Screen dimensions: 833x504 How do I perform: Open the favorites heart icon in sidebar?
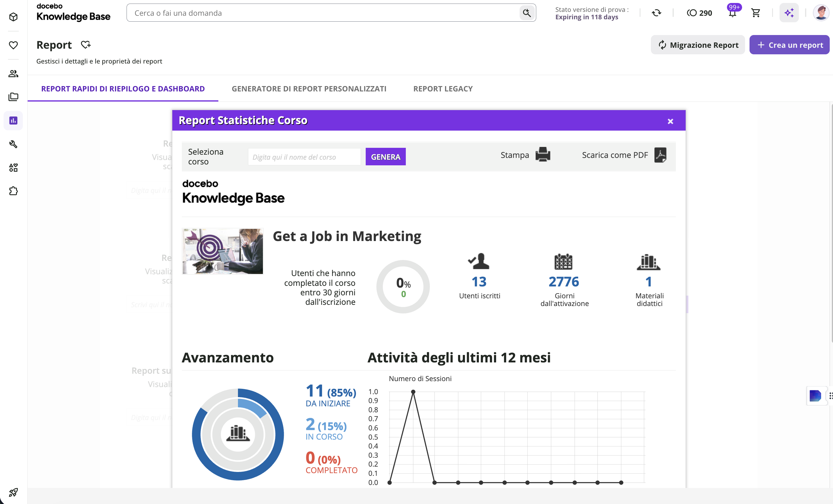click(13, 45)
